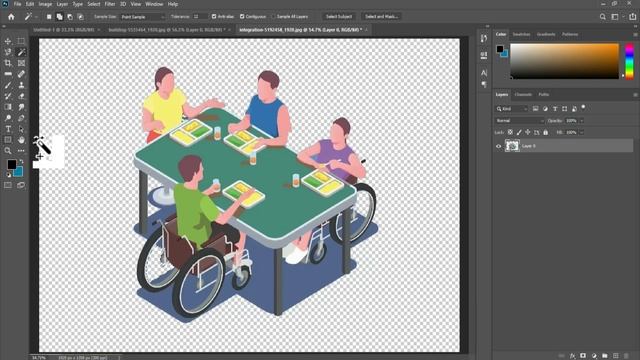640x360 pixels.
Task: Open the Image menu
Action: (45, 4)
